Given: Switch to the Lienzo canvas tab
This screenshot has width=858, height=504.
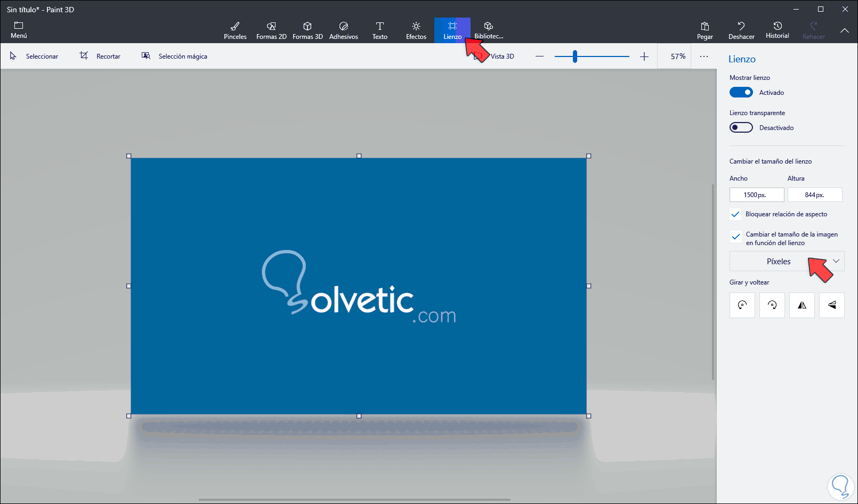Looking at the screenshot, I should click(452, 30).
